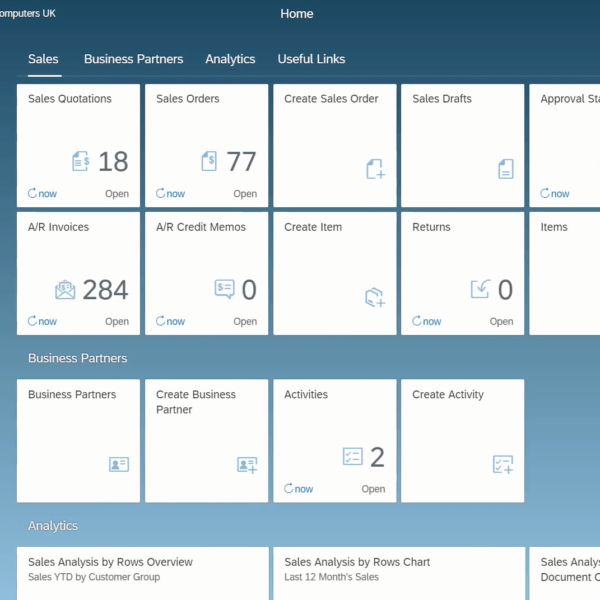Click the A/R Invoices envelope icon
Screen dimensions: 600x600
pyautogui.click(x=65, y=290)
